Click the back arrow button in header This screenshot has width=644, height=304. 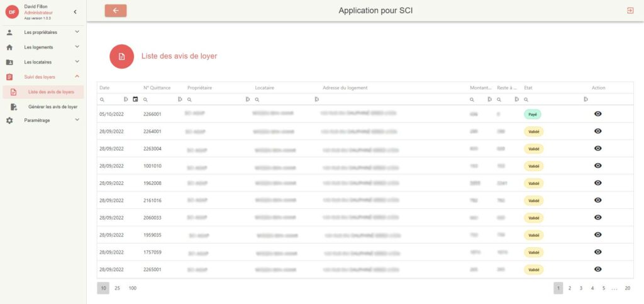[116, 11]
